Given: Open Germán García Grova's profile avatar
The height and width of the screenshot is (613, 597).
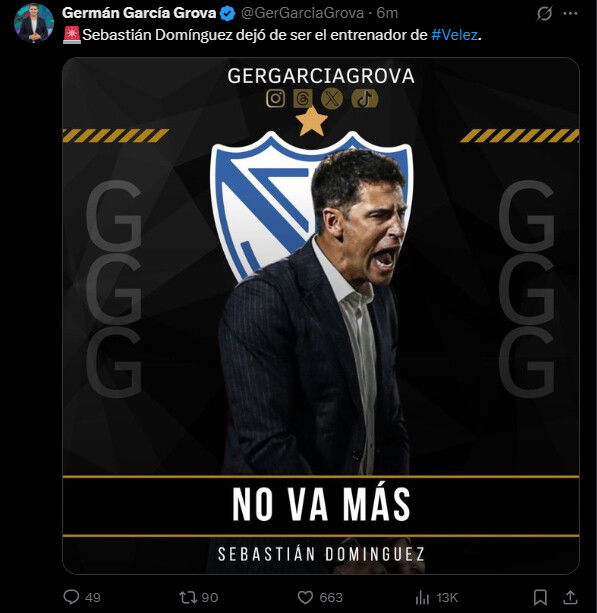Looking at the screenshot, I should pos(34,23).
